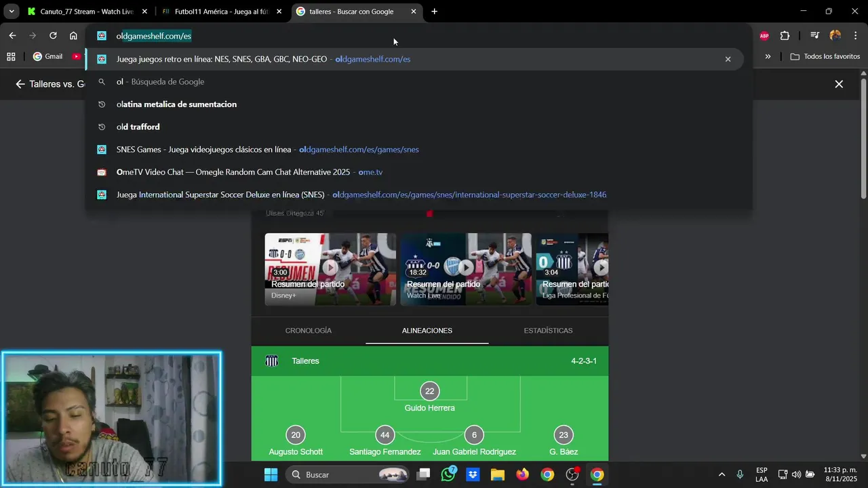Image resolution: width=868 pixels, height=488 pixels.
Task: Go back from the Talleres match panel
Action: pyautogui.click(x=20, y=84)
